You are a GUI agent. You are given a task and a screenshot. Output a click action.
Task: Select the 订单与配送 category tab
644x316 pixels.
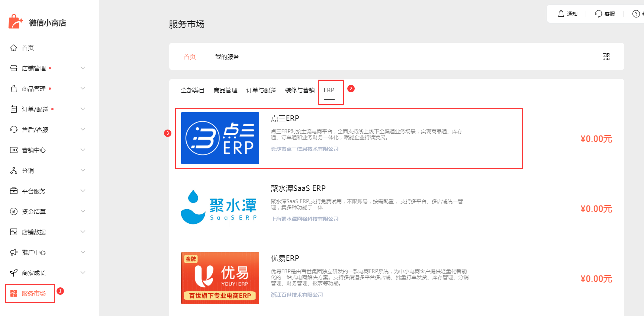click(261, 90)
